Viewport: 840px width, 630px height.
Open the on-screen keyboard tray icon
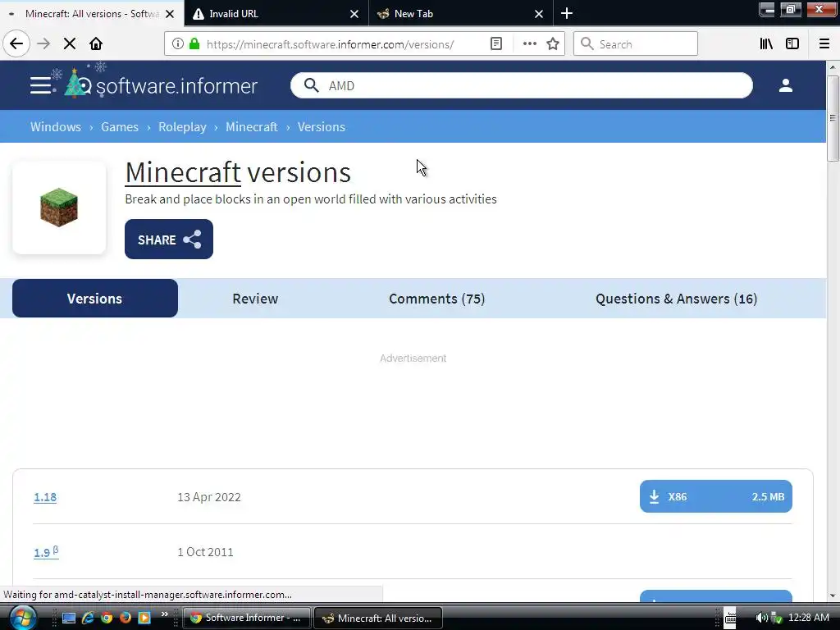[x=730, y=618]
